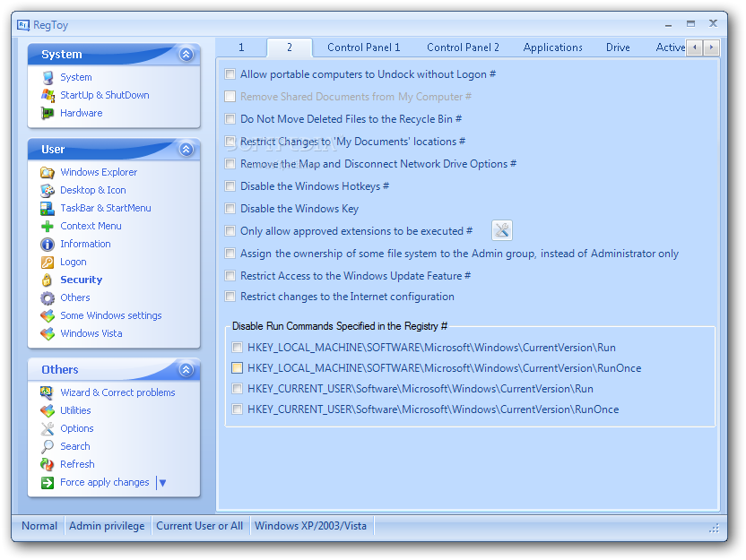Switch to tab 1
The width and height of the screenshot is (746, 560).
(x=241, y=47)
